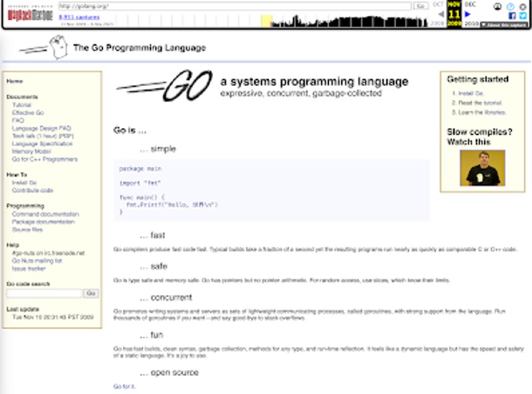Open Effective Go in the sidebar

coord(28,113)
